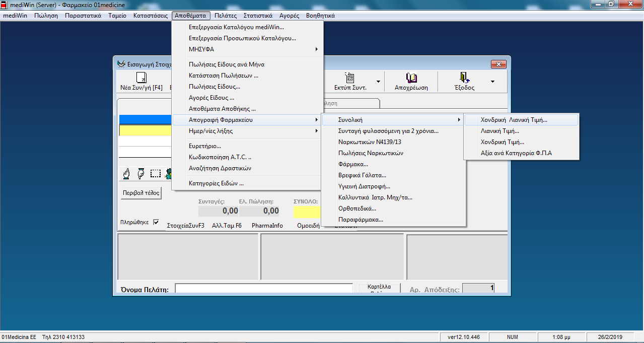
Task: Click the version ver12.10.446 in status bar
Action: 464,337
